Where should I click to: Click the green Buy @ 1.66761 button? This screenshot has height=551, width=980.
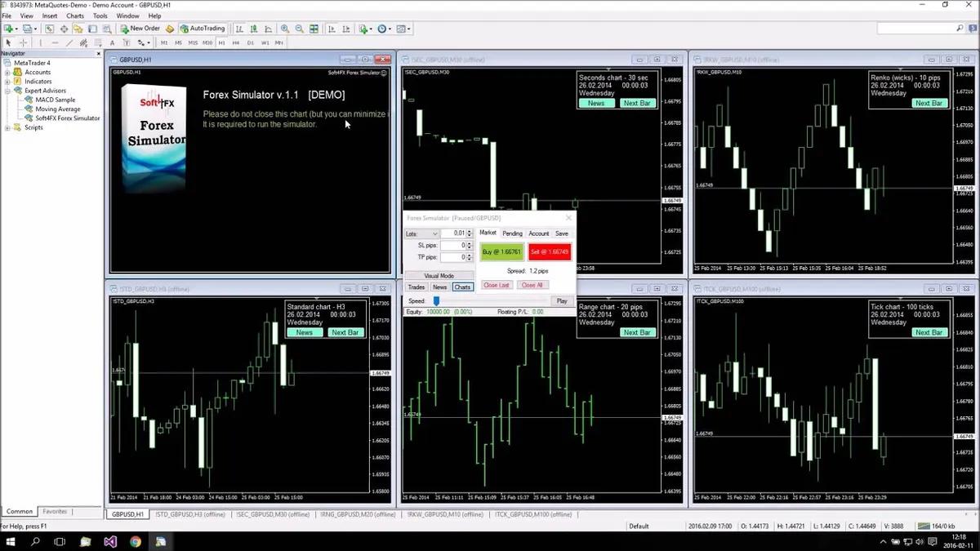pyautogui.click(x=501, y=252)
